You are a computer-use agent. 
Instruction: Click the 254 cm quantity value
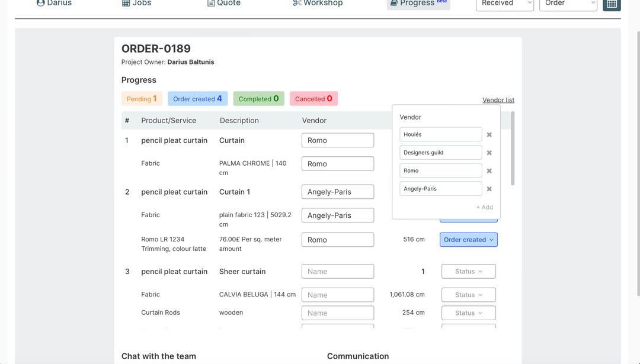(x=413, y=313)
